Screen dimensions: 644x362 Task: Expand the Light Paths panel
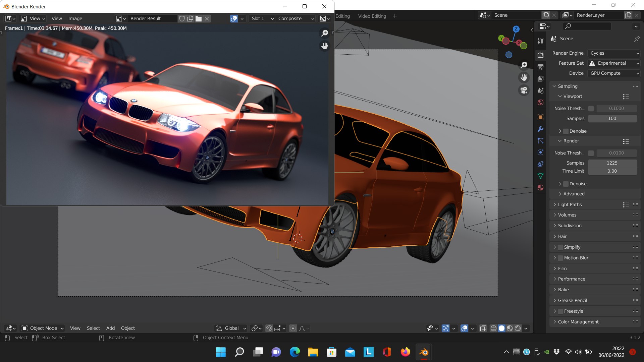[570, 205]
